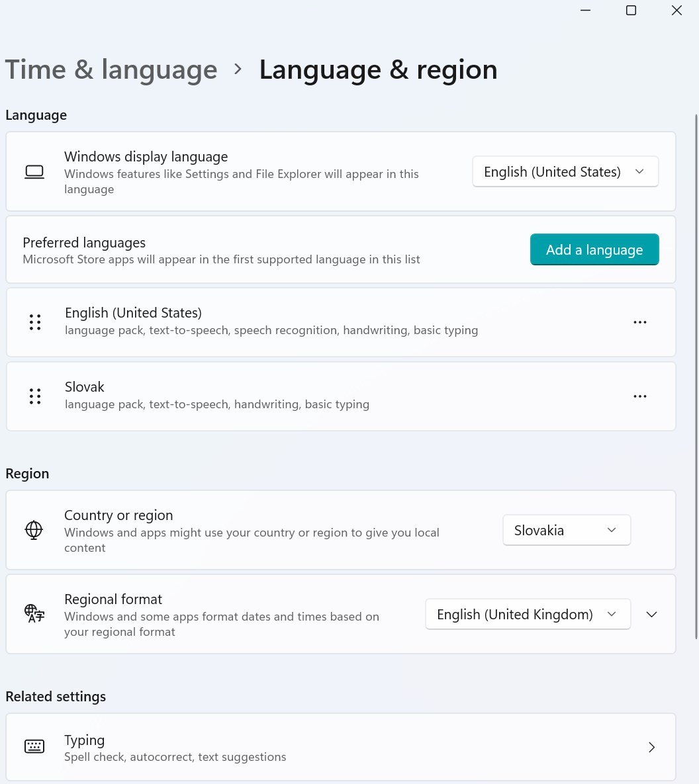This screenshot has height=784, width=699.
Task: Click the Regional format label
Action: pos(113,599)
